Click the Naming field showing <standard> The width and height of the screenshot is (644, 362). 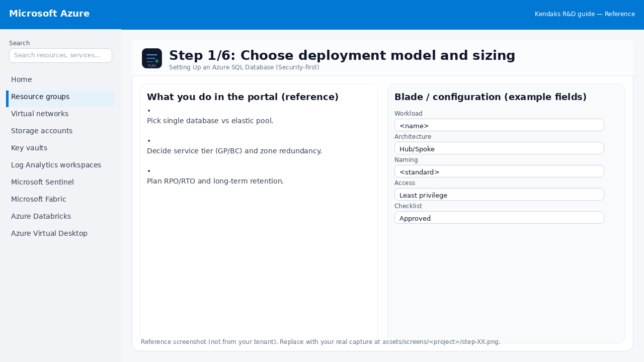(x=499, y=171)
